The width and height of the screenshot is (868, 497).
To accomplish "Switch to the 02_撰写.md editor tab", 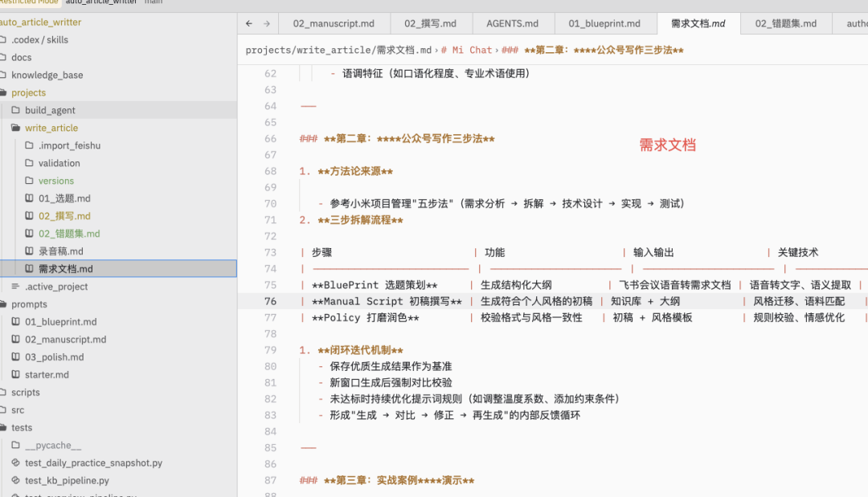I will [430, 24].
